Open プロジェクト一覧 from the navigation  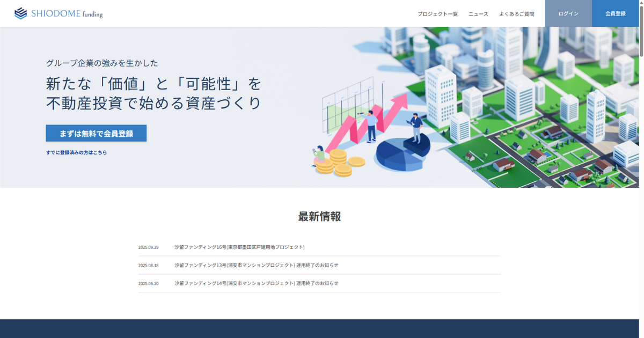pos(438,14)
